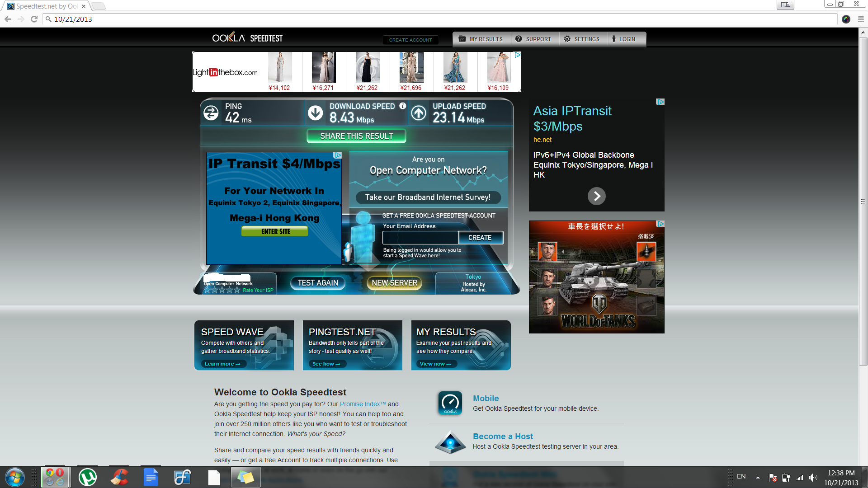Click the LightInTheBox.com logo

(x=225, y=72)
